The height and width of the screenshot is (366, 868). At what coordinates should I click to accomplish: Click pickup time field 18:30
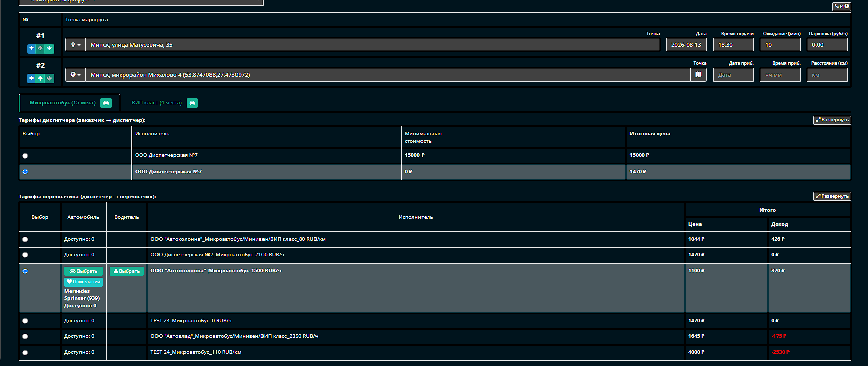pyautogui.click(x=733, y=45)
